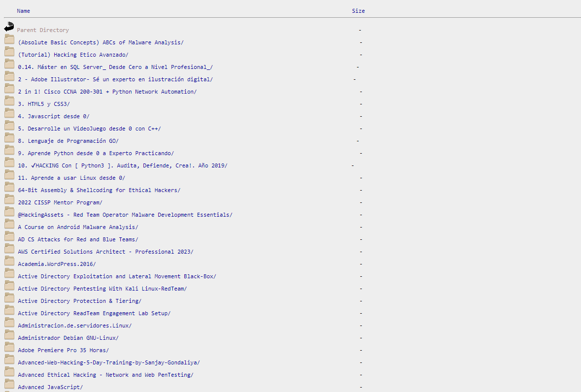
Task: Open Active Directory Exploitation and Lateral Movement
Action: [x=117, y=276]
